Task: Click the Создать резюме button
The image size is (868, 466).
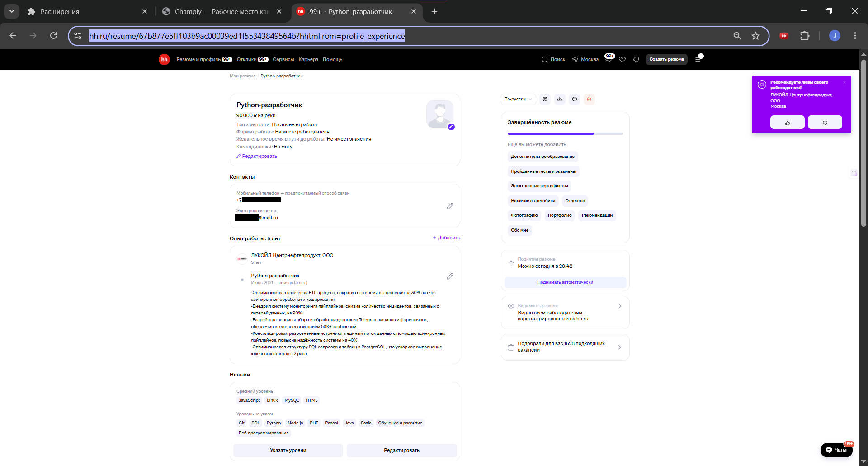Action: tap(666, 59)
